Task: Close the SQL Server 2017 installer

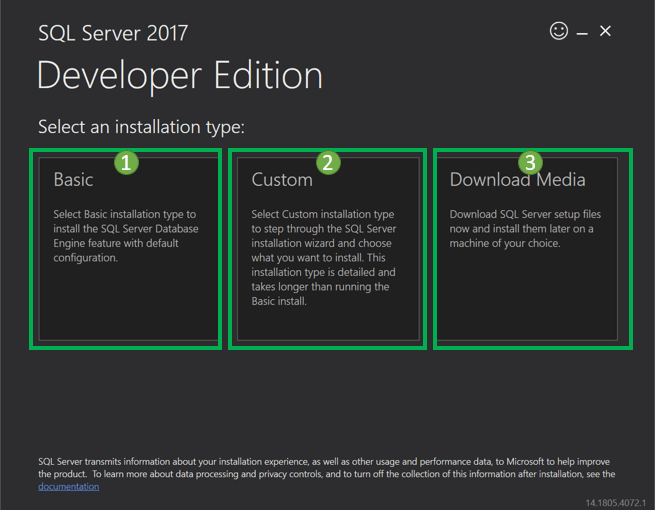Action: [605, 32]
